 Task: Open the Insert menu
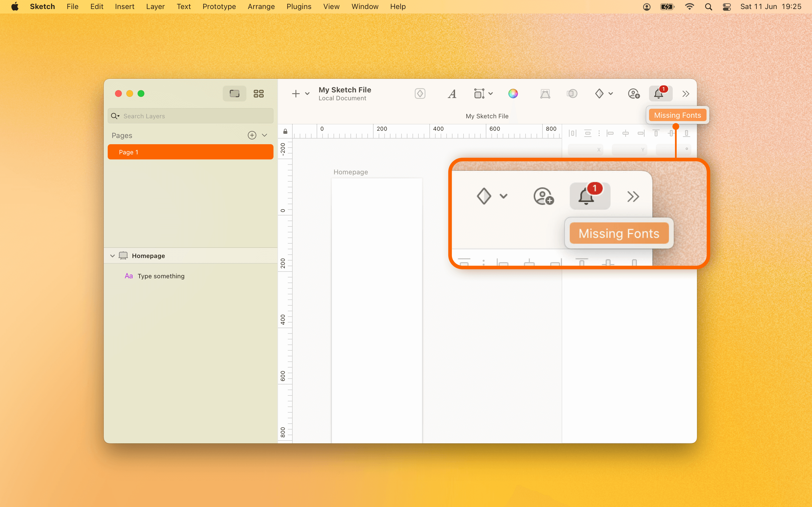pos(125,6)
